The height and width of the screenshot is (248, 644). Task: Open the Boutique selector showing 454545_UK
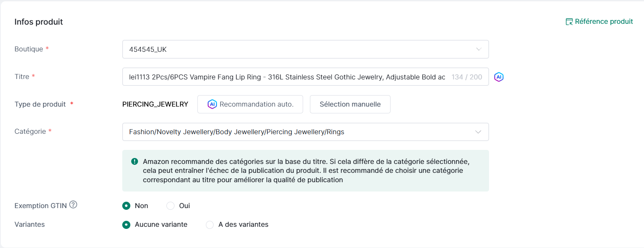[x=297, y=49]
